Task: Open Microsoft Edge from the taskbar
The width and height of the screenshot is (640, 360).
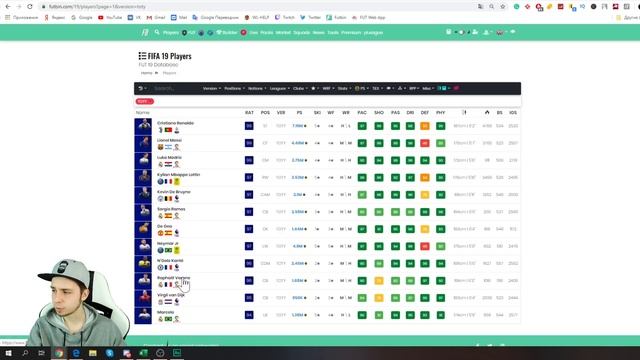Action: [x=76, y=353]
